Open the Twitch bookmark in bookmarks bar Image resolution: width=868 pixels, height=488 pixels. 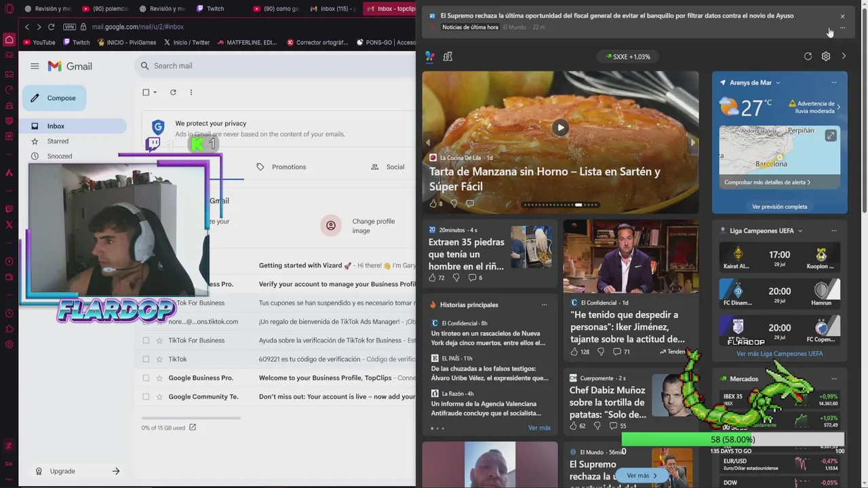tap(76, 42)
